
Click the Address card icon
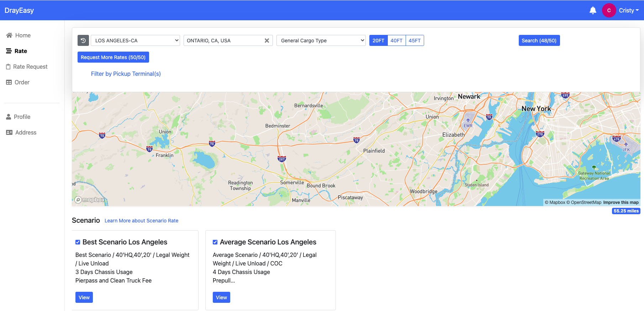click(x=9, y=132)
